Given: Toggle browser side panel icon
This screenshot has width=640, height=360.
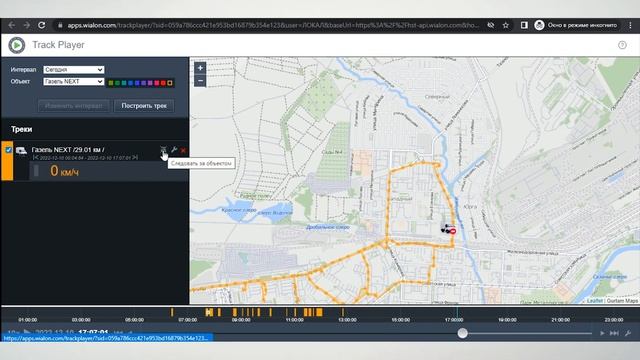Looking at the screenshot, I should click(524, 25).
